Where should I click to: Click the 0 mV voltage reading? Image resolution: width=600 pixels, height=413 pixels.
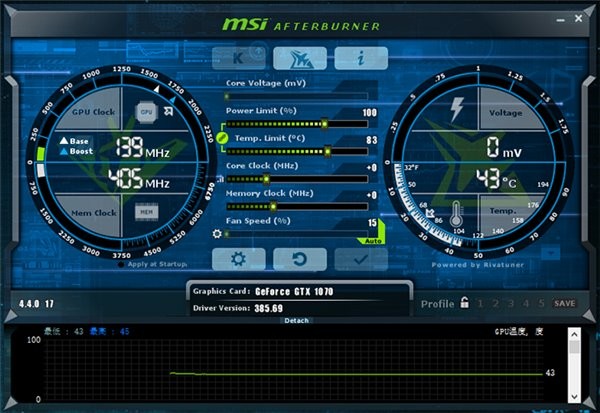(504, 148)
